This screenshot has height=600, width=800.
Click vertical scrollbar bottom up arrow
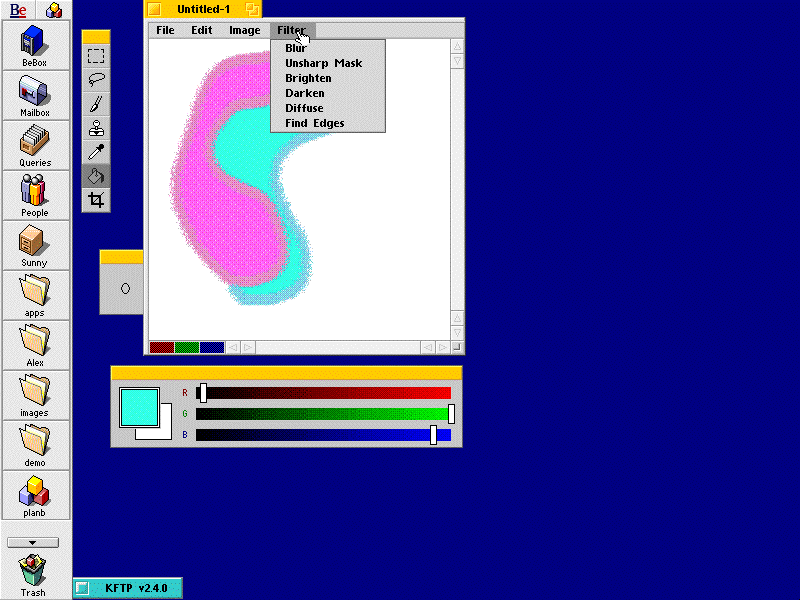[x=457, y=318]
